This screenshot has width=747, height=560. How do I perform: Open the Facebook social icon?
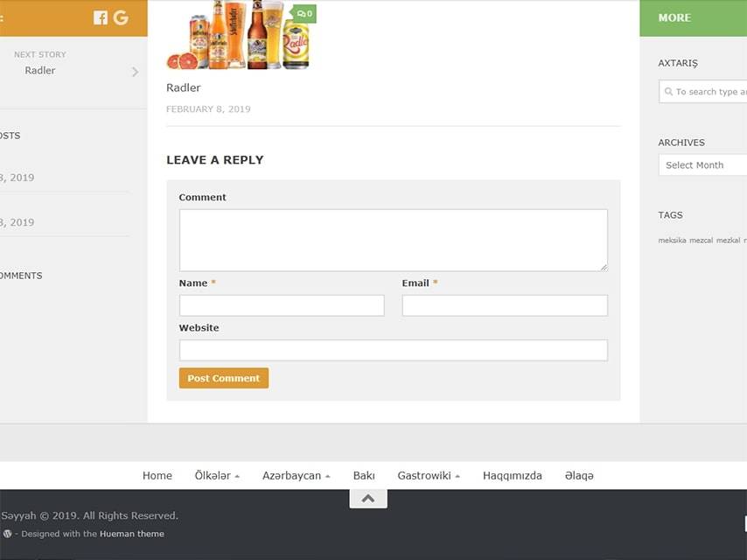point(101,17)
